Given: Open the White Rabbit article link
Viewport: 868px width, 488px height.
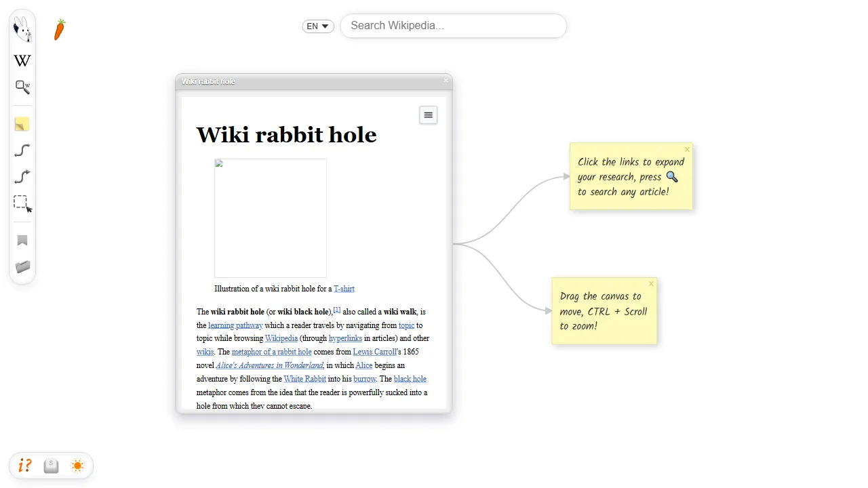Looking at the screenshot, I should tap(304, 379).
